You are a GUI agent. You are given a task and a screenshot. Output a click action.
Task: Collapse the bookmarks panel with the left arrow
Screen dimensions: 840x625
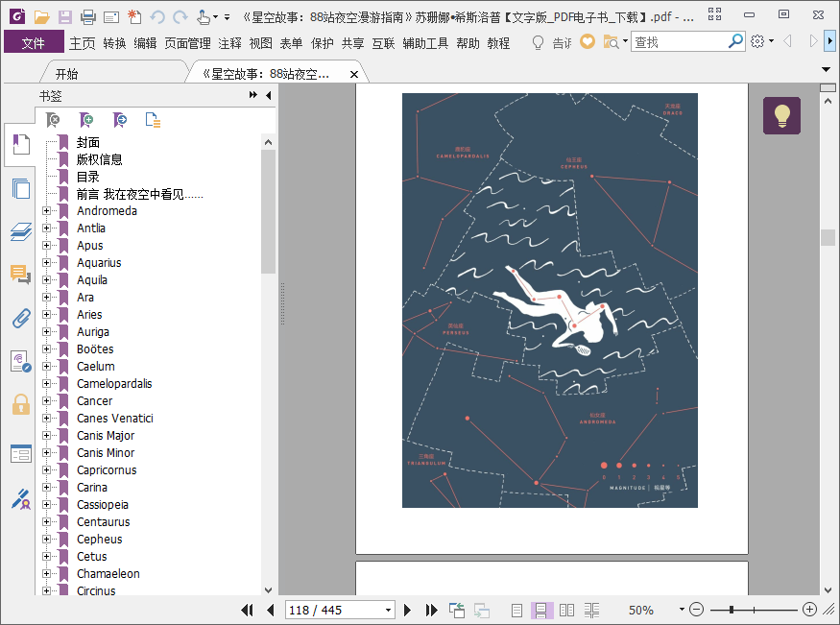coord(269,95)
